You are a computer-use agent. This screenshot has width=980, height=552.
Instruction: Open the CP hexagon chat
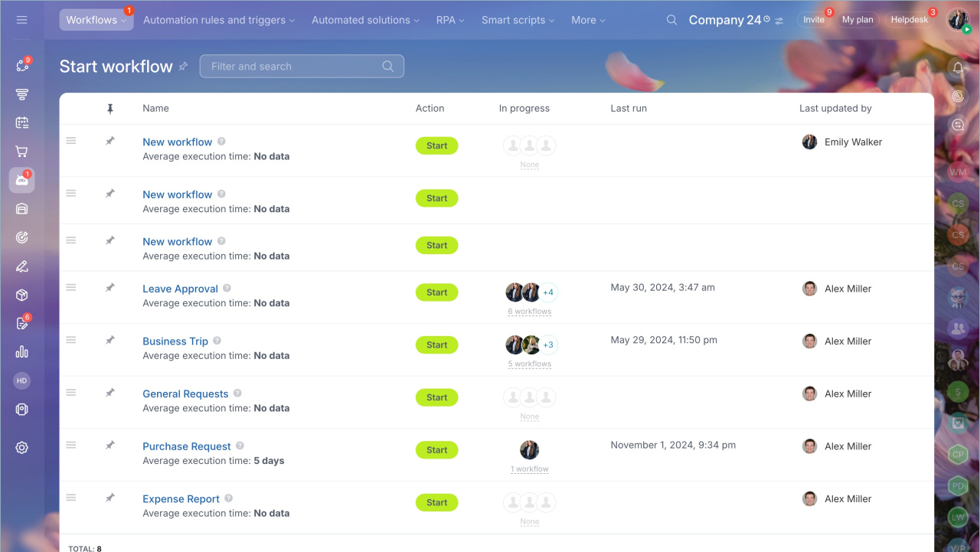pos(958,454)
